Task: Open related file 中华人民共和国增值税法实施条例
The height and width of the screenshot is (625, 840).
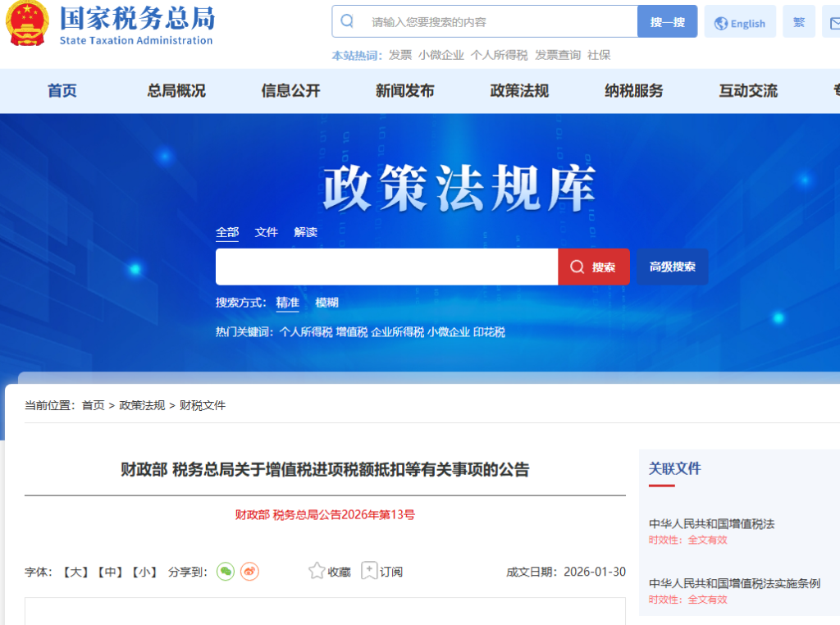Action: click(734, 583)
